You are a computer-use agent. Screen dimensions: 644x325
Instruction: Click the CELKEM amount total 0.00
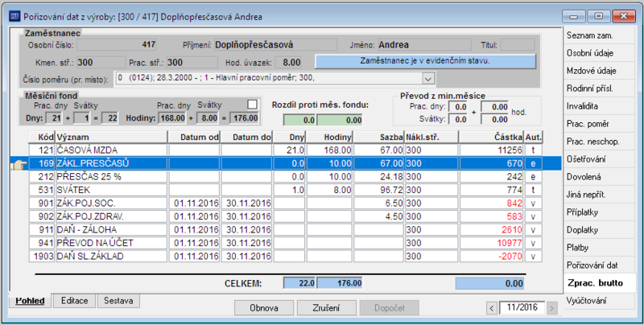(489, 283)
